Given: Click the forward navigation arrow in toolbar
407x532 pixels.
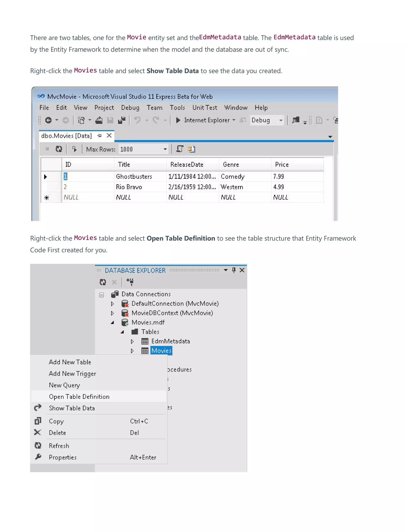Looking at the screenshot, I should coord(66,120).
